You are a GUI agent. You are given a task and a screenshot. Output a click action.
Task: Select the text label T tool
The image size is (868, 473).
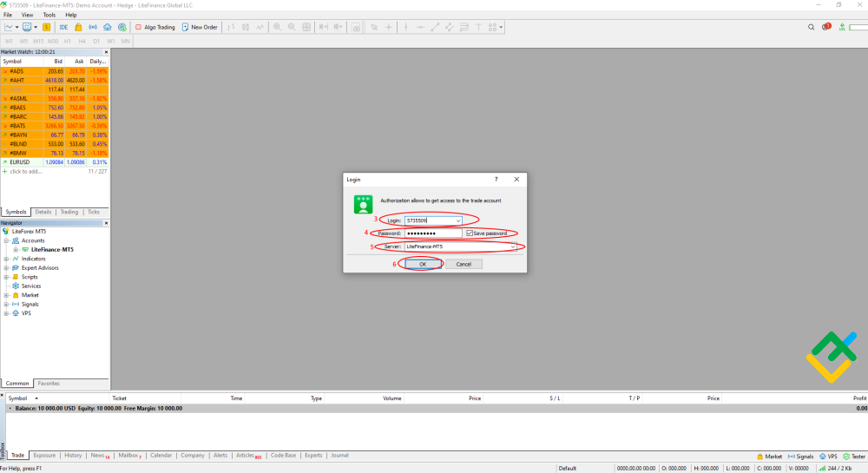pos(478,27)
